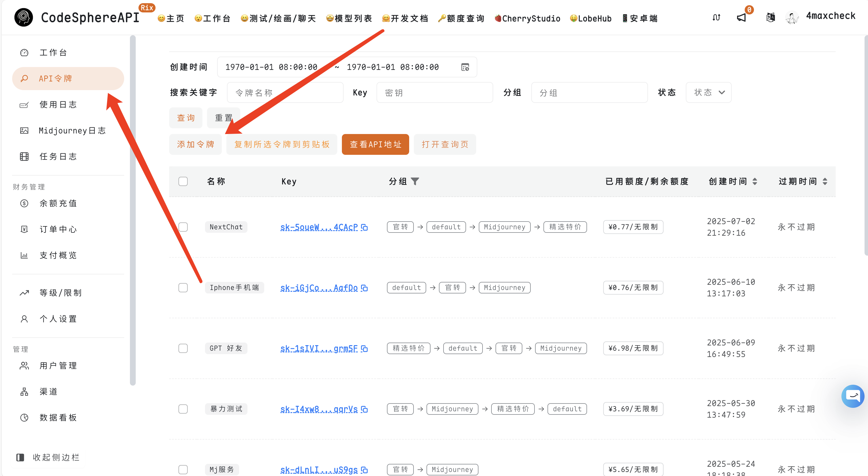Click the 分组 column filter icon
Image resolution: width=868 pixels, height=476 pixels.
click(415, 181)
